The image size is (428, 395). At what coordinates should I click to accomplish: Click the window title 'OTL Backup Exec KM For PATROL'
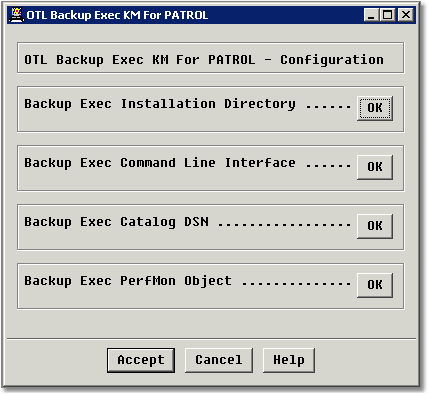(117, 15)
